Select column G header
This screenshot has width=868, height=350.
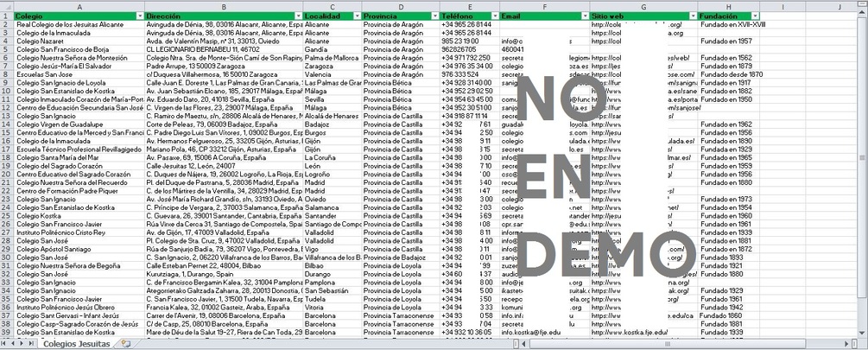(x=643, y=7)
